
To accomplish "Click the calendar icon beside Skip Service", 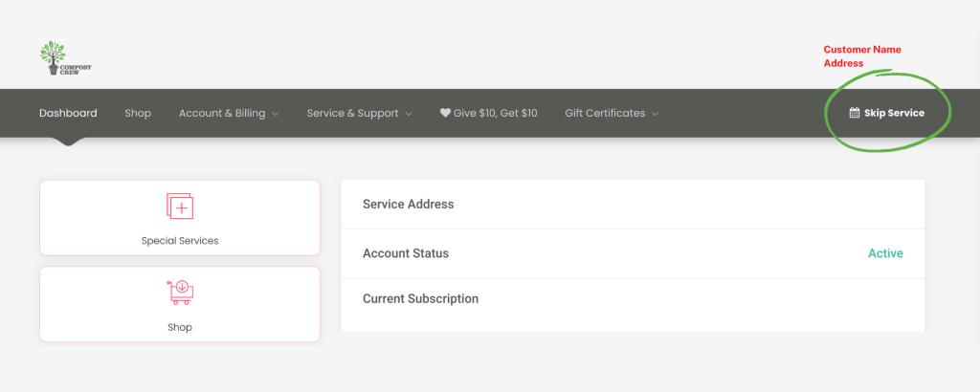I will [855, 113].
